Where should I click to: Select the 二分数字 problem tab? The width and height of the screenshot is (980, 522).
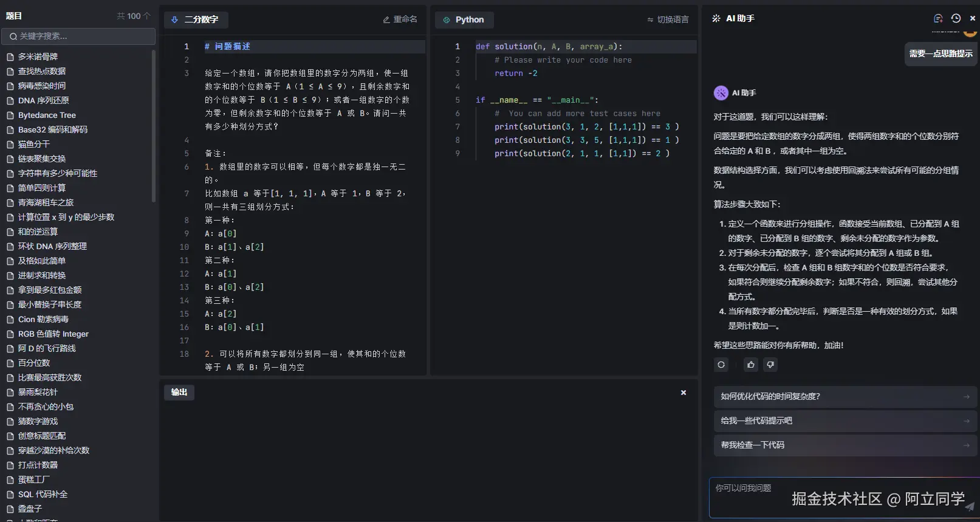[196, 19]
